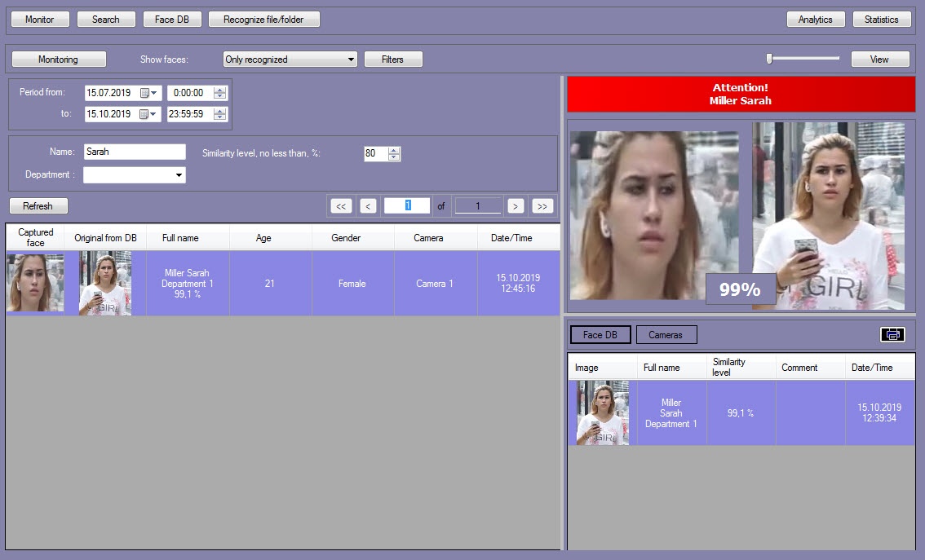
Task: Select the captured face thumbnail in results
Action: pos(35,283)
